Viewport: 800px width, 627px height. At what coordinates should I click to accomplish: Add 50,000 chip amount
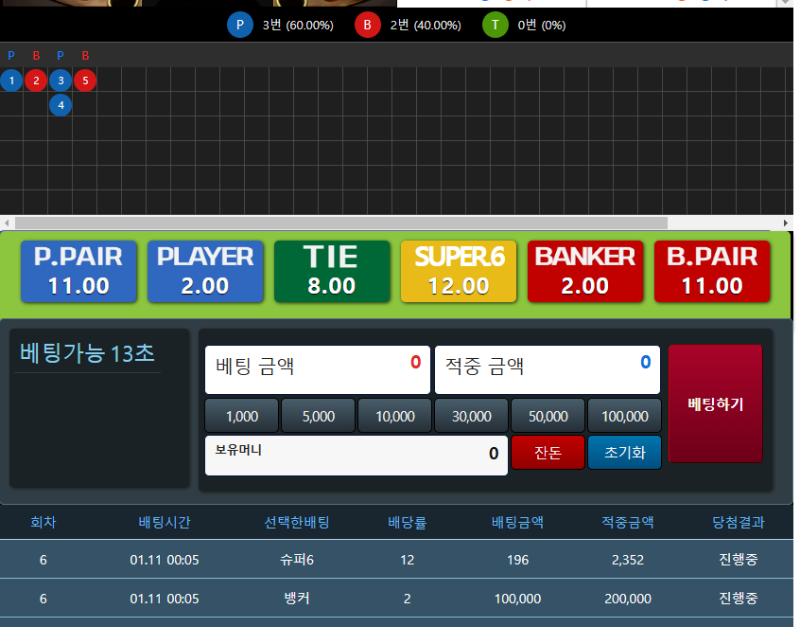548,416
